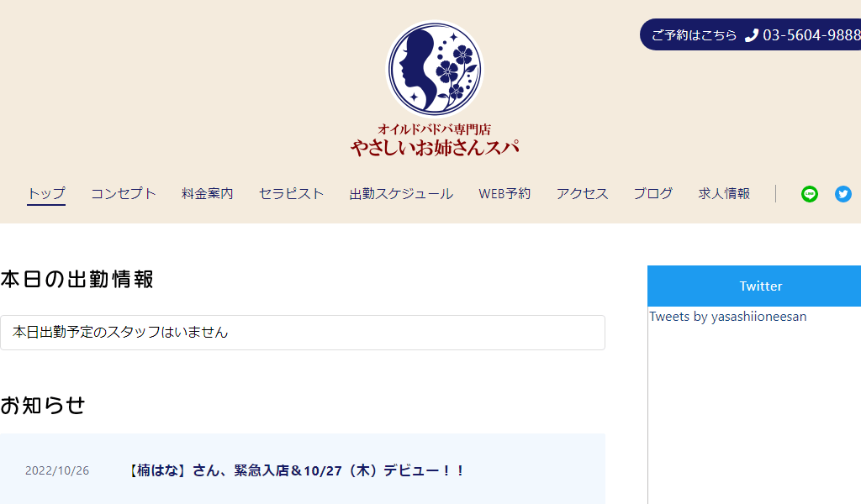Open the Twitter bird icon link

pyautogui.click(x=843, y=194)
